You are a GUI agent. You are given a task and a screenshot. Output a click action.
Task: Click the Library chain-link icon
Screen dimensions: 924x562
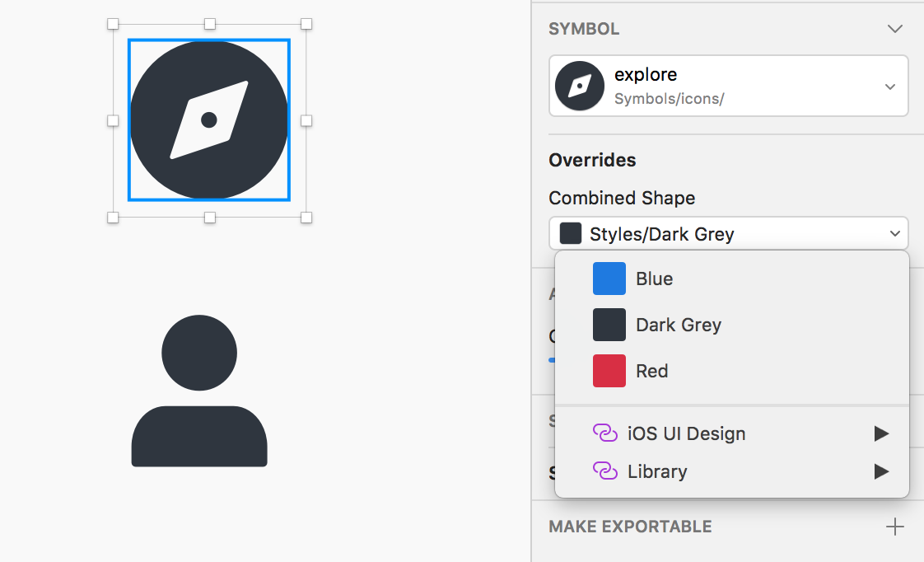pyautogui.click(x=605, y=471)
